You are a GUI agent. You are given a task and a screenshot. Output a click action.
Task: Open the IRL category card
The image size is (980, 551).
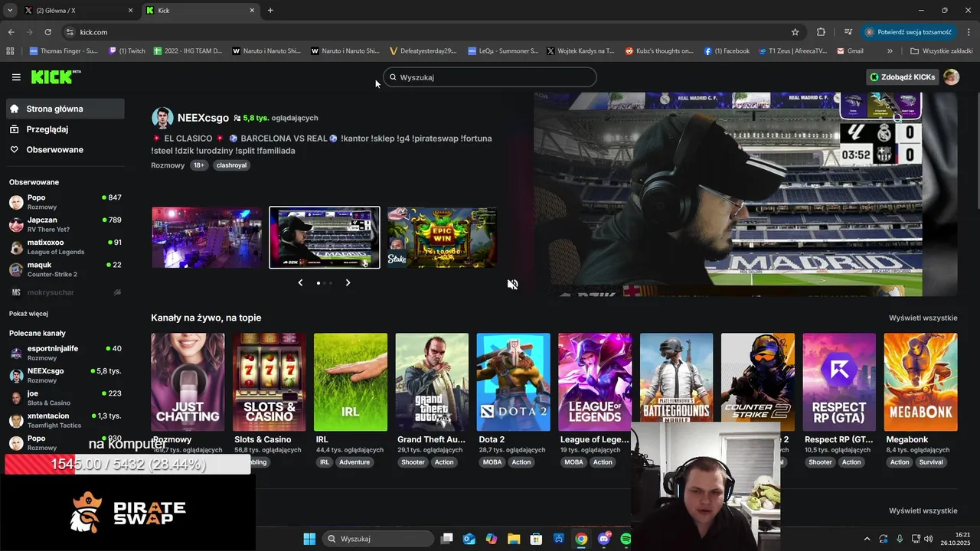(351, 382)
